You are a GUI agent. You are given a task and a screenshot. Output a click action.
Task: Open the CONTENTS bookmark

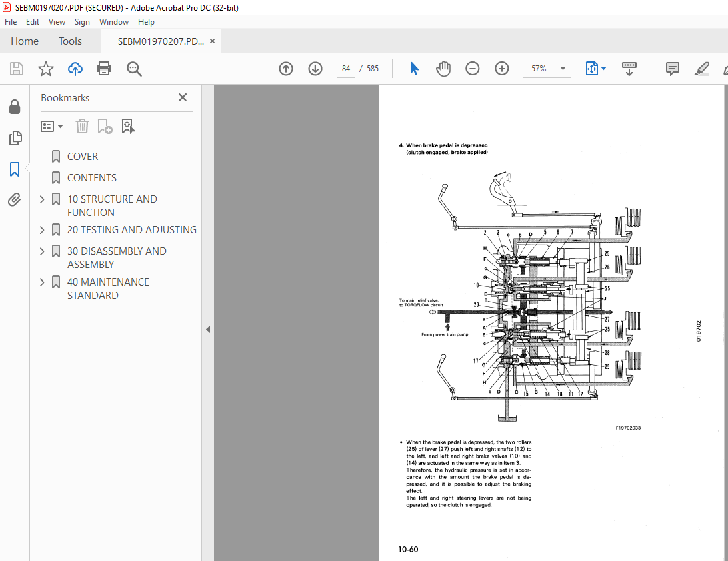92,178
